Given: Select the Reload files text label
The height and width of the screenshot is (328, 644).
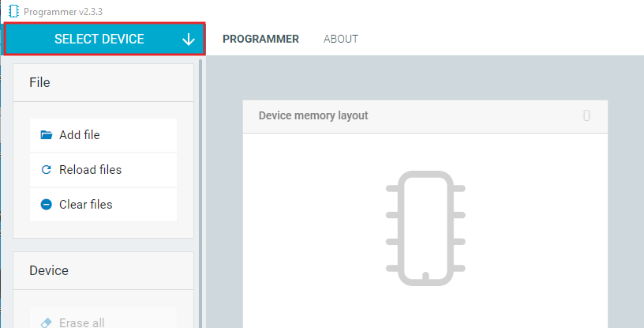Looking at the screenshot, I should tap(90, 170).
